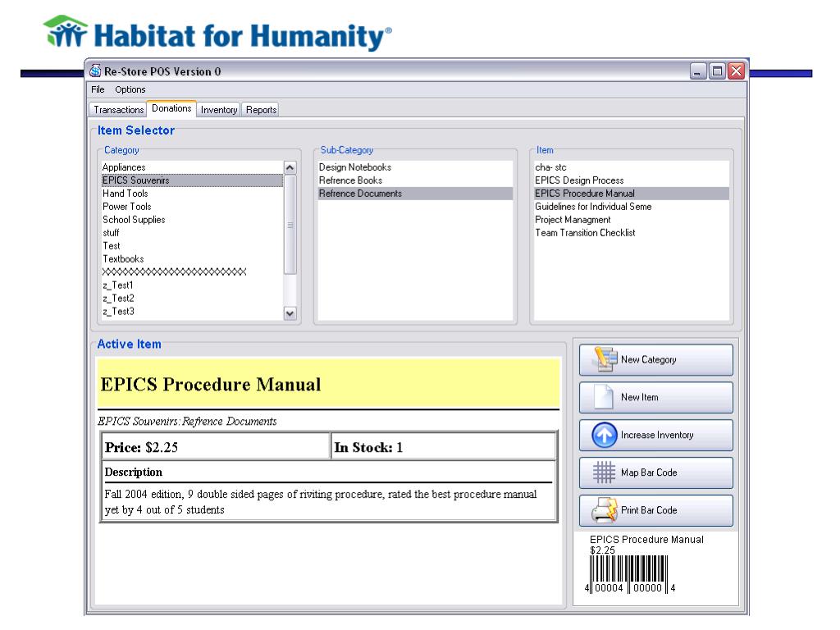Click the blank page New Item icon

click(x=604, y=397)
